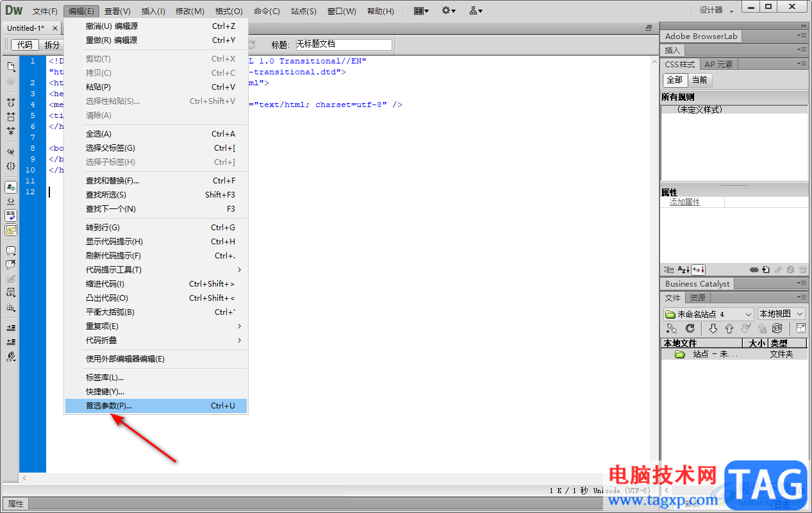
Task: Choose 查找和替换(F)... menu item
Action: [x=156, y=181]
